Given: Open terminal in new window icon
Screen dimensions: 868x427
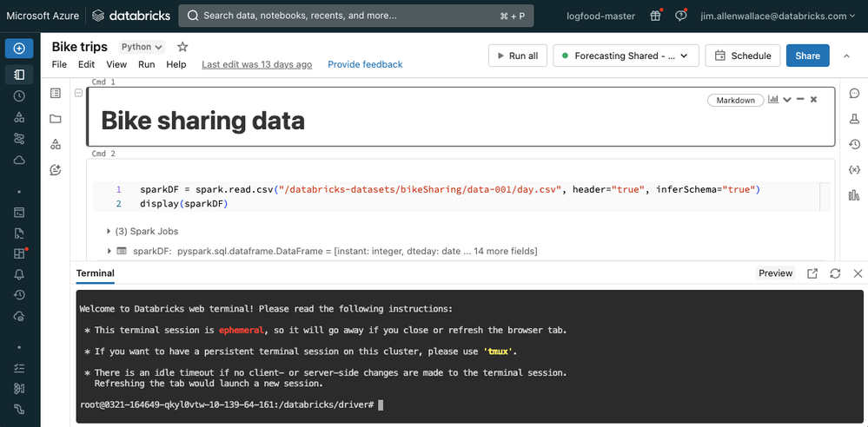Looking at the screenshot, I should point(812,273).
